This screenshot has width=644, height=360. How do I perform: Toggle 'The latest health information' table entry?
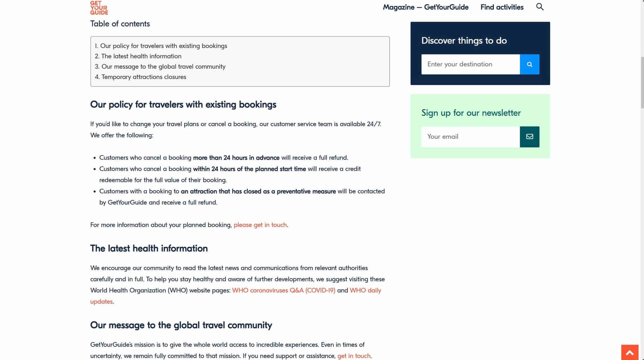point(141,56)
